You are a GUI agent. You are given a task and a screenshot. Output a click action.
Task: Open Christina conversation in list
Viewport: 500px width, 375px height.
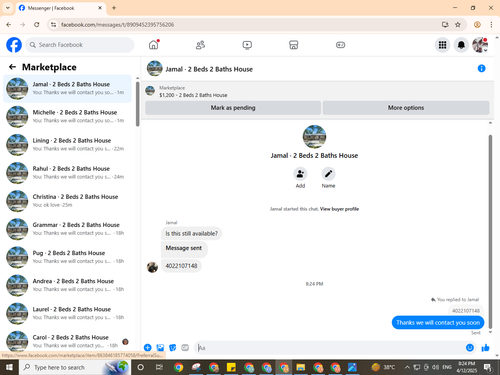click(x=67, y=201)
